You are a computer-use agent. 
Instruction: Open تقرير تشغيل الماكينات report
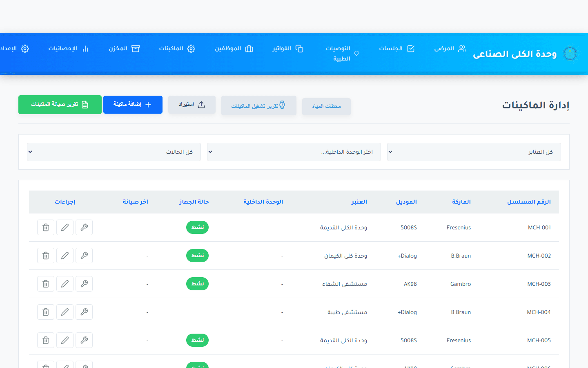pos(259,105)
